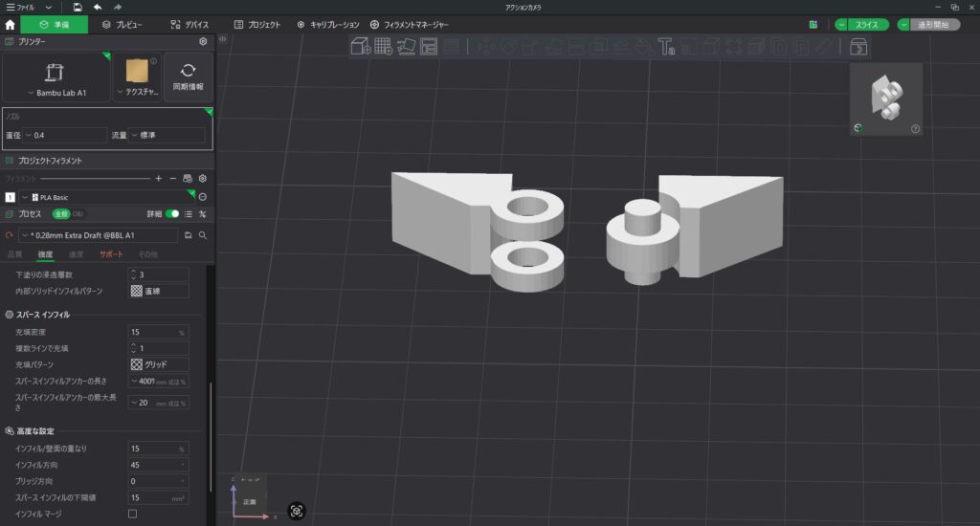Click the 造形開始 print button

pyautogui.click(x=934, y=25)
